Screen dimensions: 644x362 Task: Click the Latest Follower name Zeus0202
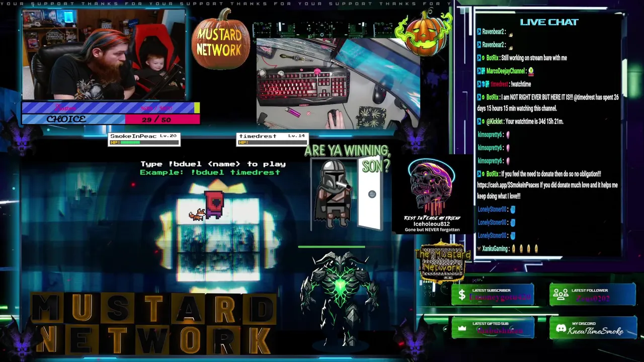[x=593, y=299]
